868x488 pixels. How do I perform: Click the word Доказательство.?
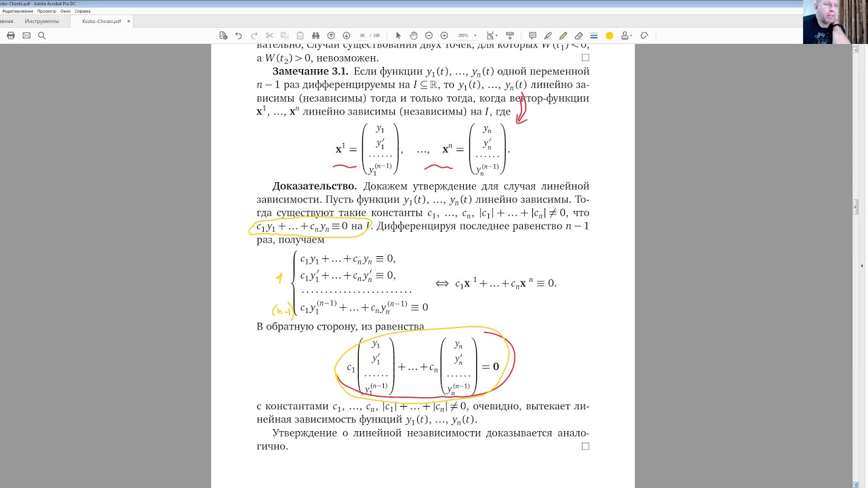tap(315, 186)
